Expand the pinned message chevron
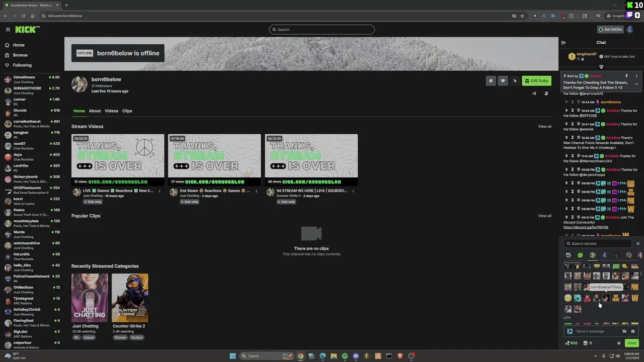This screenshot has width=644, height=362. click(636, 84)
